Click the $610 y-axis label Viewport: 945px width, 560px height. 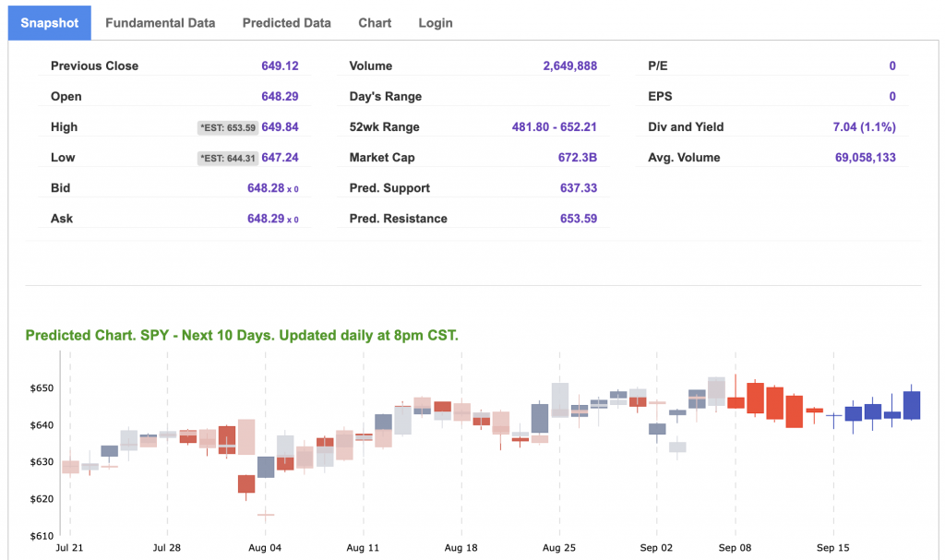[42, 536]
